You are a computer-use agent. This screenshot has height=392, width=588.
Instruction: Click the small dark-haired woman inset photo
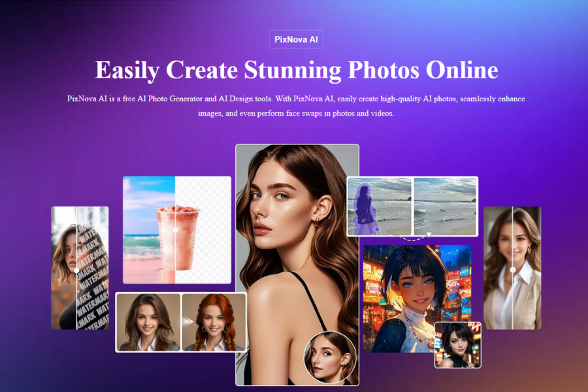(x=458, y=345)
